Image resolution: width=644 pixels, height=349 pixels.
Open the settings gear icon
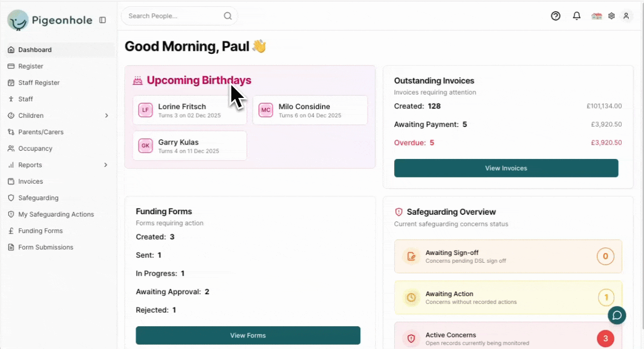(x=612, y=16)
